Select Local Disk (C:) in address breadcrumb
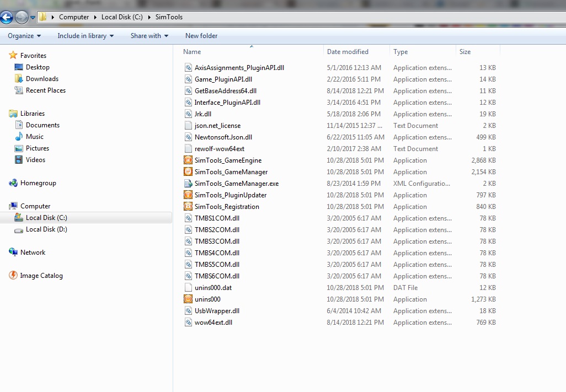Screen dimensions: 566x392 (x=122, y=17)
